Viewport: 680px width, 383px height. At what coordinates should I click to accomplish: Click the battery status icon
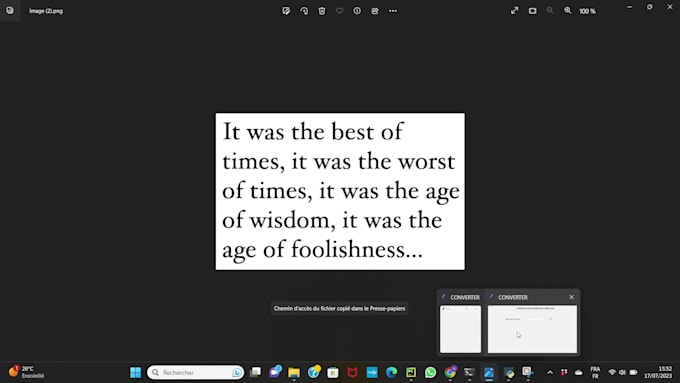coord(633,372)
